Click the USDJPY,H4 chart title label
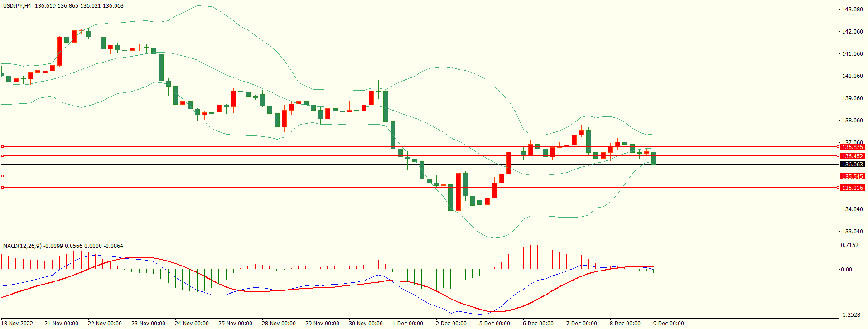Screen dimensions: 868x329 click(x=17, y=6)
